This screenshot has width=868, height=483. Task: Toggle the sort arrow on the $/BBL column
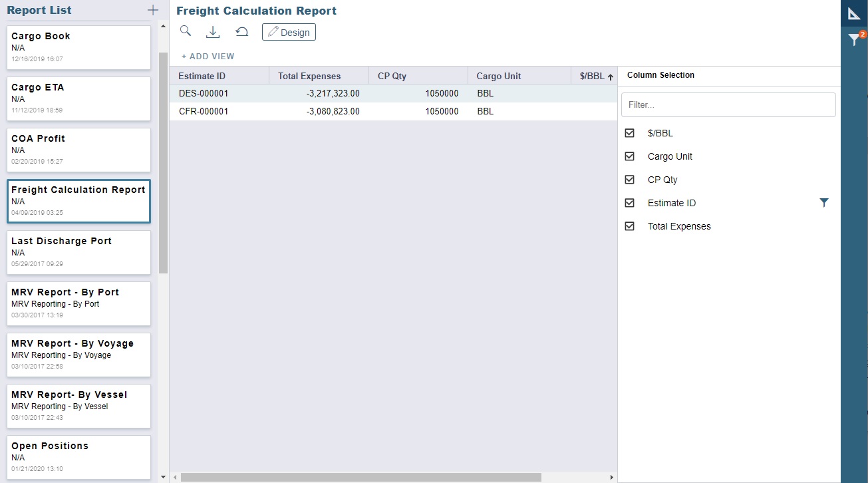coord(610,75)
